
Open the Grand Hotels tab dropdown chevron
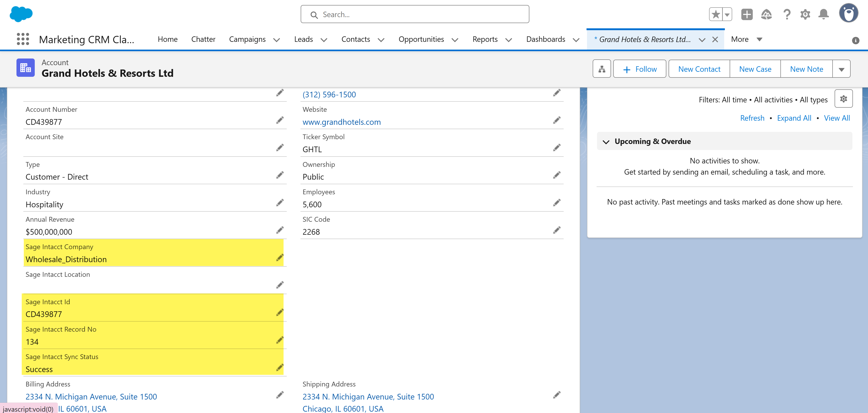pyautogui.click(x=702, y=40)
